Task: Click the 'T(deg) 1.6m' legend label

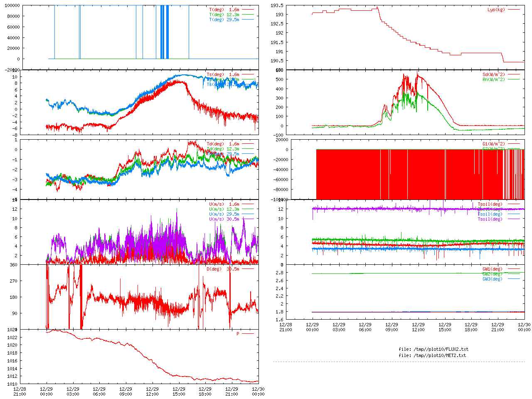Action: point(224,10)
